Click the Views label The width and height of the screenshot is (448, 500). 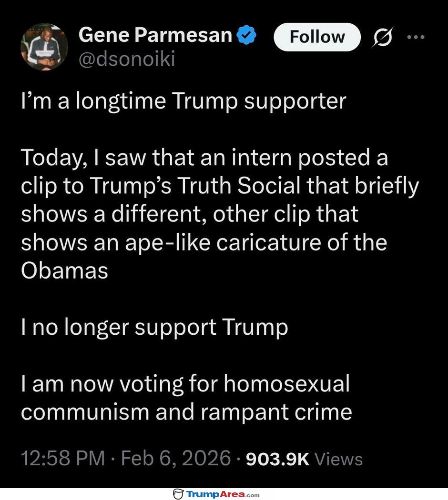[339, 459]
